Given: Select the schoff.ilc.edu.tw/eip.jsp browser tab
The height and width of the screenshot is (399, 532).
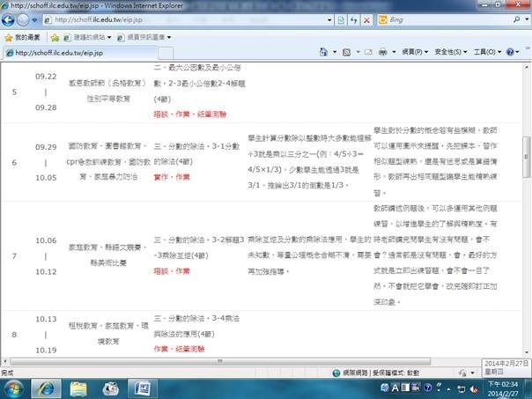Looking at the screenshot, I should pos(53,53).
